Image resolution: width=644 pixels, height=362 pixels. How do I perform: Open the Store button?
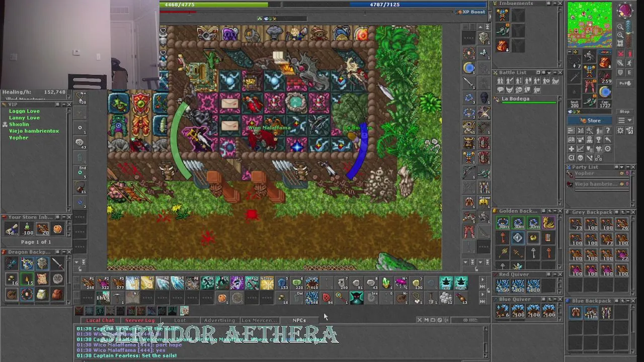(x=590, y=121)
